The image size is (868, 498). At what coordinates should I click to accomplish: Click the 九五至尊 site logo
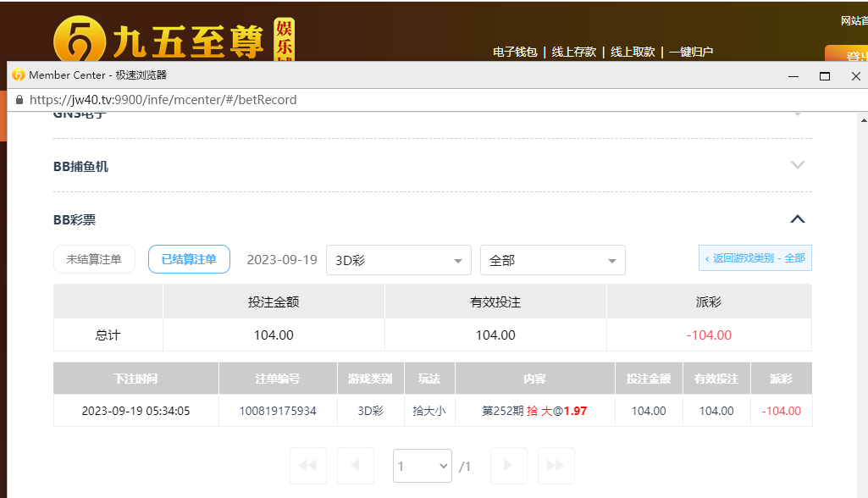[x=174, y=39]
